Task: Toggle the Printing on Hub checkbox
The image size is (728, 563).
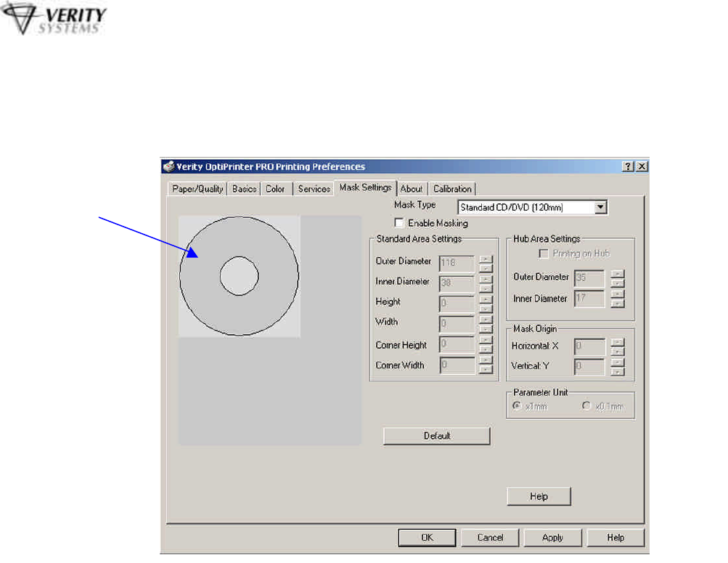Action: tap(544, 254)
